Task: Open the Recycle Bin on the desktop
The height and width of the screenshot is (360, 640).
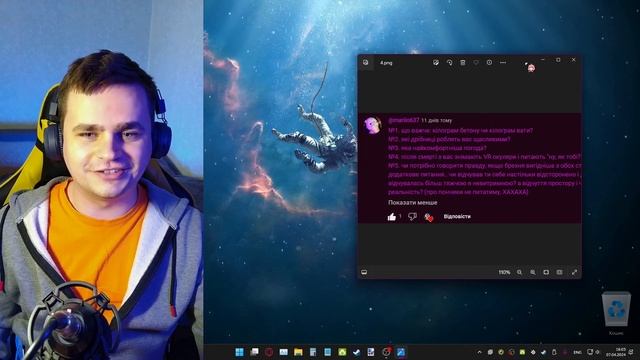Action: click(616, 313)
